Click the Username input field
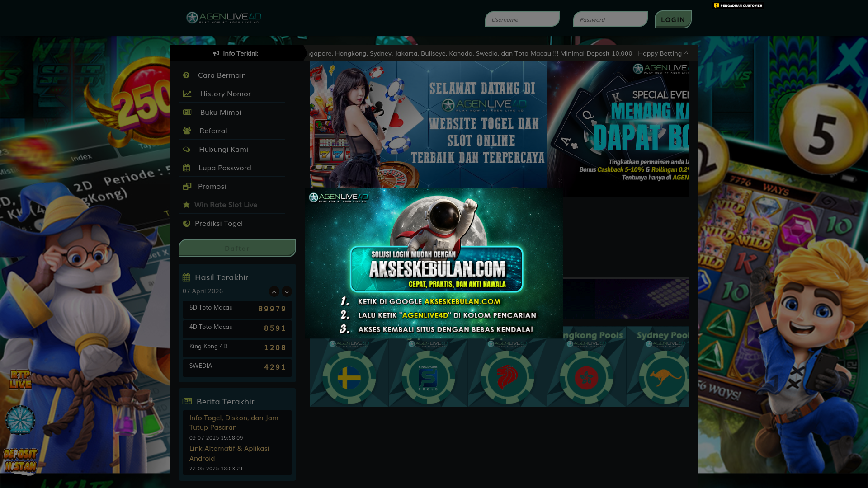Viewport: 868px width, 488px height. [x=522, y=19]
